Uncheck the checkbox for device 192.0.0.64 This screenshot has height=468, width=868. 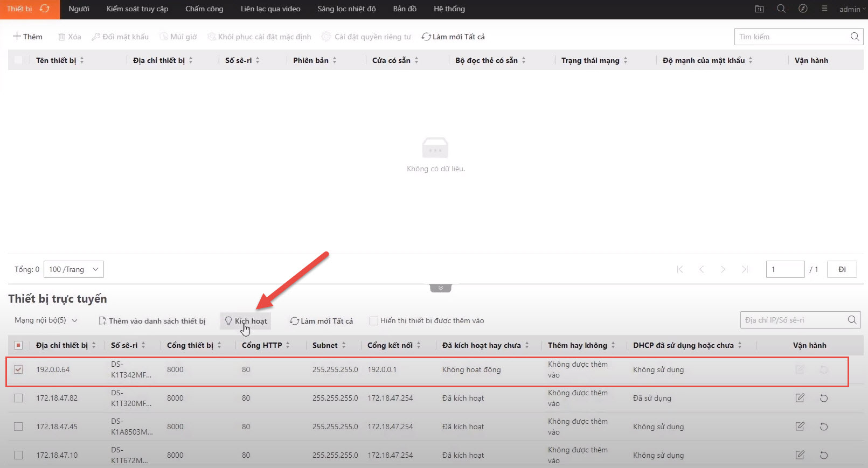(18, 369)
